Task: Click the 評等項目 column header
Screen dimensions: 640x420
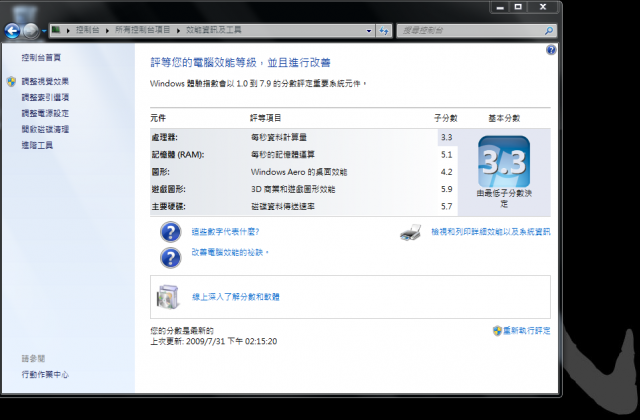Action: pyautogui.click(x=266, y=118)
